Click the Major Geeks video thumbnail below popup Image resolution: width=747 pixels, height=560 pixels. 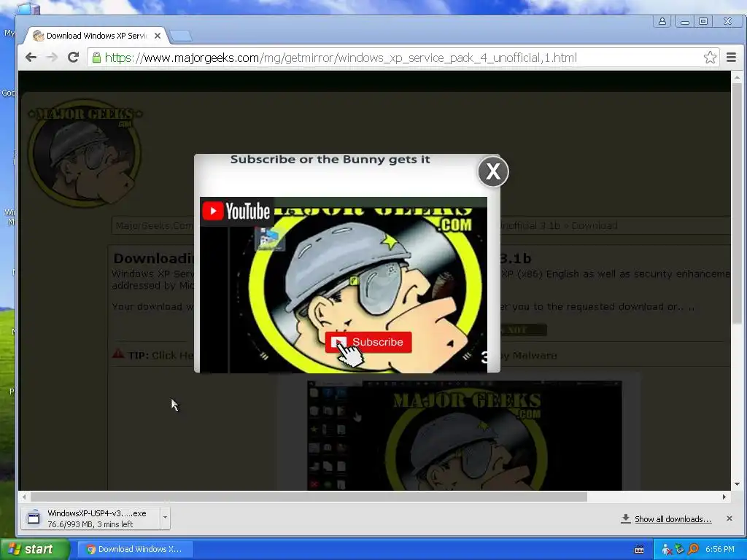(465, 435)
